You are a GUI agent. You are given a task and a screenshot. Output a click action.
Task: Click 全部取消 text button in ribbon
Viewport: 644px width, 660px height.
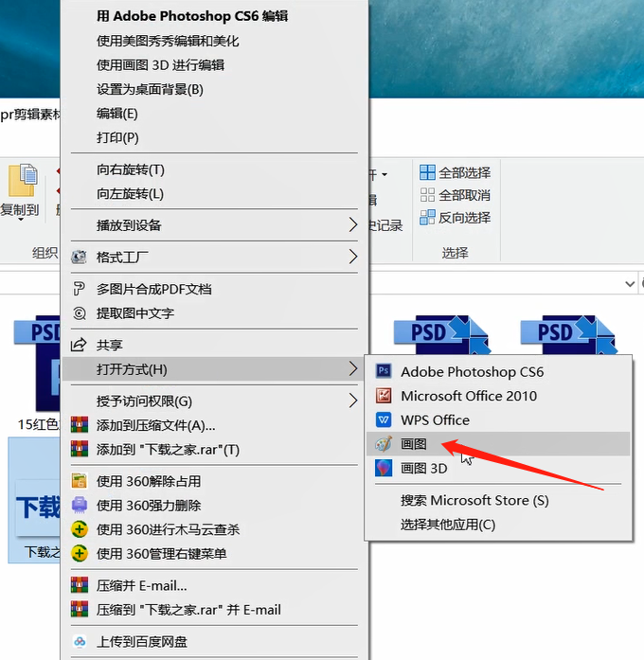465,195
